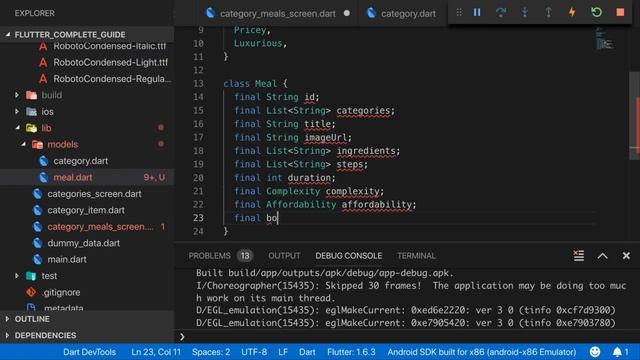Open dummy_data.dart file
The height and width of the screenshot is (360, 640).
83,243
